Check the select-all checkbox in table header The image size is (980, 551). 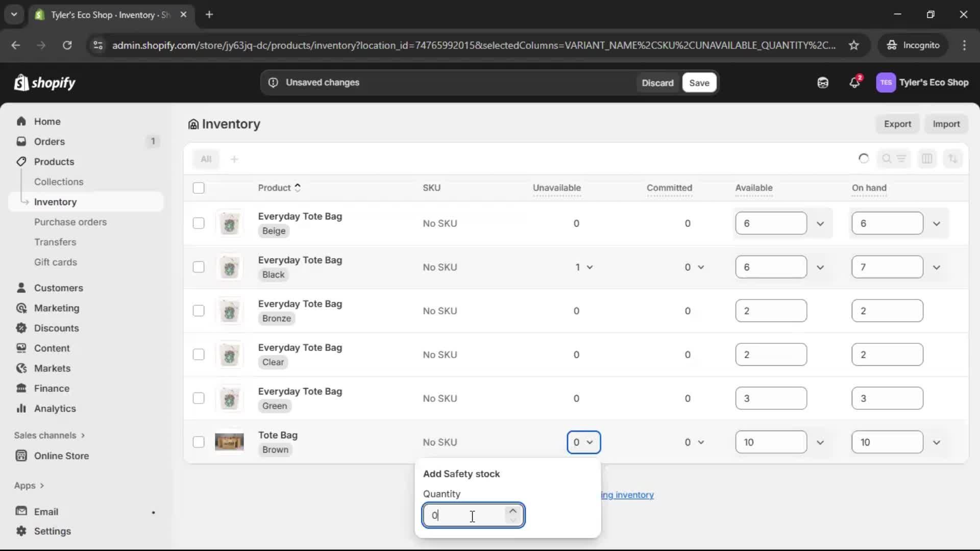(199, 188)
